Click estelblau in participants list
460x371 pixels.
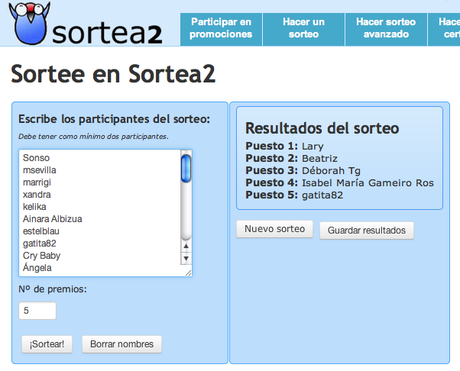(41, 231)
